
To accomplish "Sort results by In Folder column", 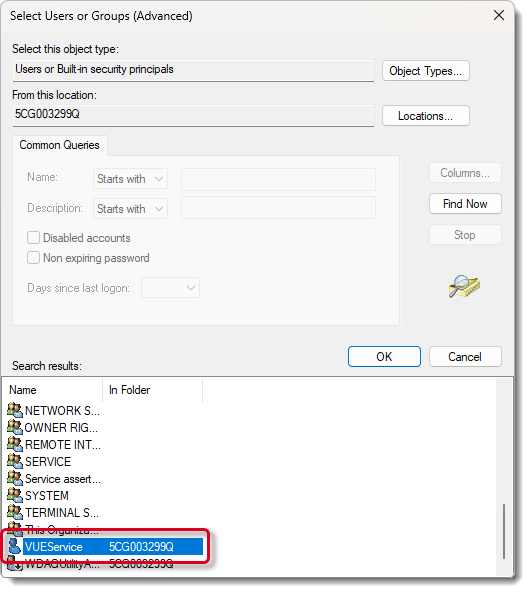I will tap(152, 390).
